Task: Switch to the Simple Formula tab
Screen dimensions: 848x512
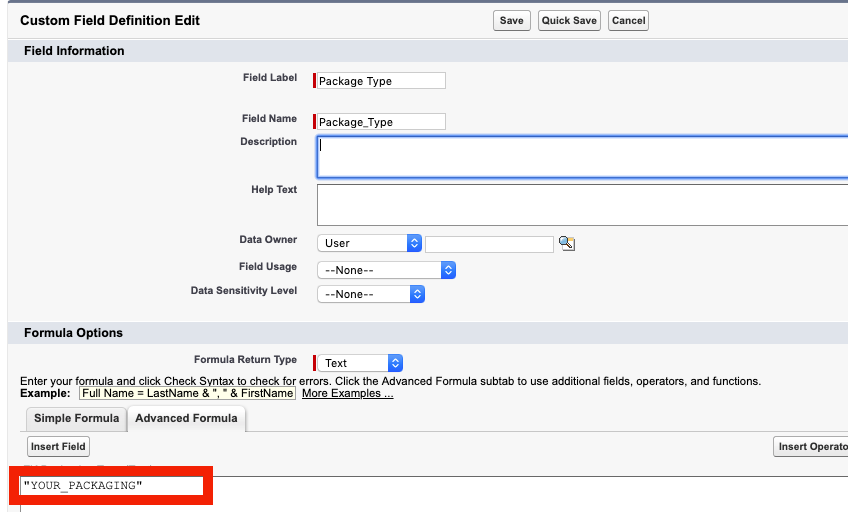Action: 76,418
